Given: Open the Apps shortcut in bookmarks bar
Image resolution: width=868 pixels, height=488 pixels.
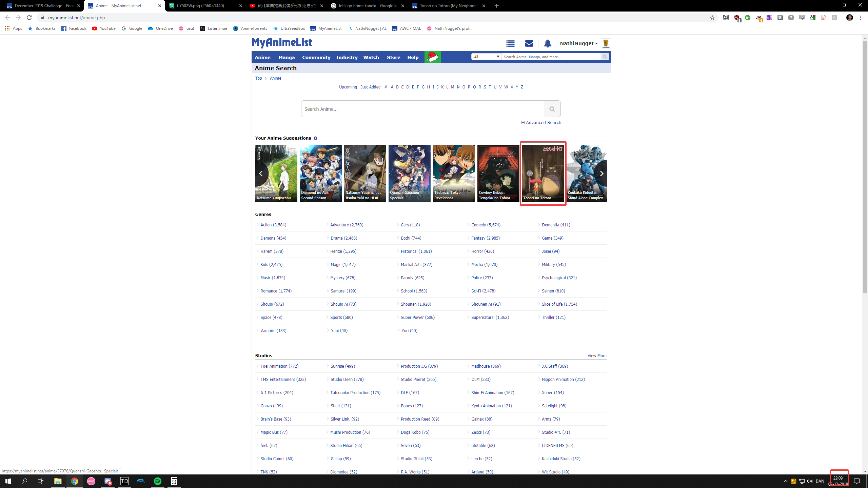Looking at the screenshot, I should click(14, 28).
